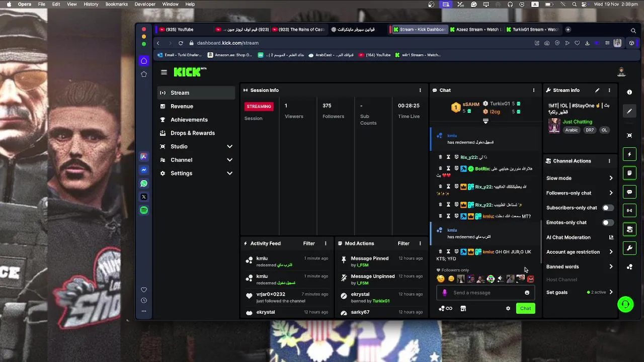The width and height of the screenshot is (644, 362).
Task: Open a new browser tab with plus
Action: pyautogui.click(x=568, y=29)
